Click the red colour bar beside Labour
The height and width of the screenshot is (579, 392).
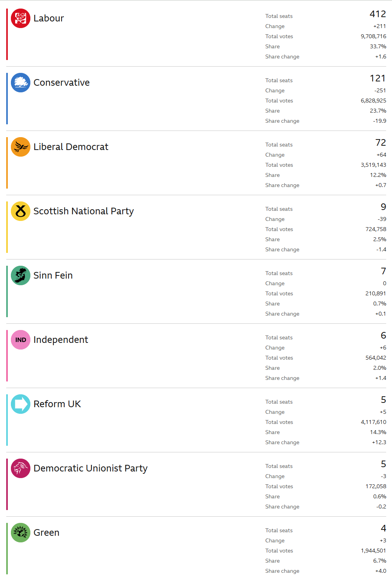(7, 34)
